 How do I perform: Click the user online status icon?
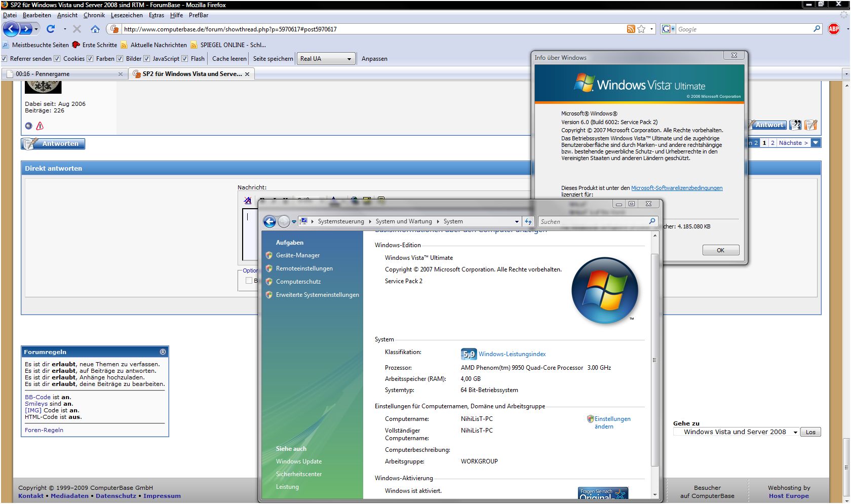click(29, 126)
